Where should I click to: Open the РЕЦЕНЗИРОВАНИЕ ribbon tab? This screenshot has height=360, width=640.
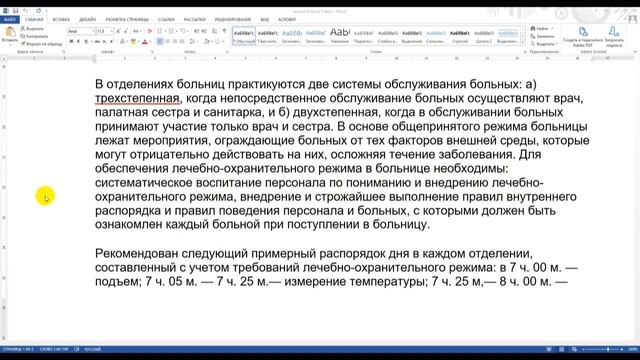click(233, 19)
